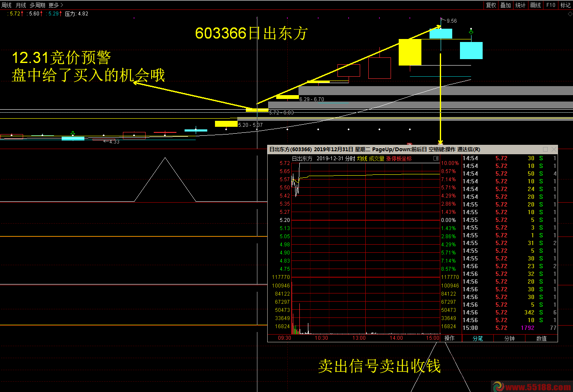Expand the 更多 periods menu

[x=55, y=5]
